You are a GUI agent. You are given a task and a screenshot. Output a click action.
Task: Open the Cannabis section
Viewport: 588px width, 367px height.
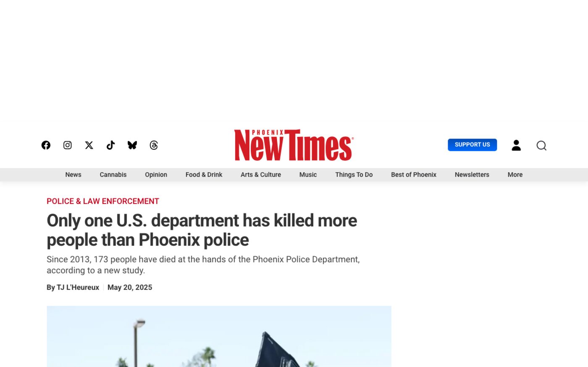click(113, 175)
